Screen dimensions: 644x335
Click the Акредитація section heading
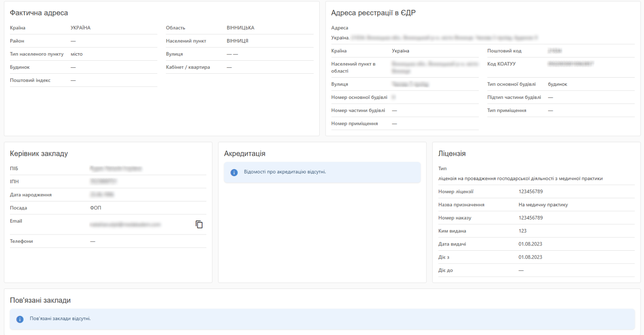coord(245,154)
